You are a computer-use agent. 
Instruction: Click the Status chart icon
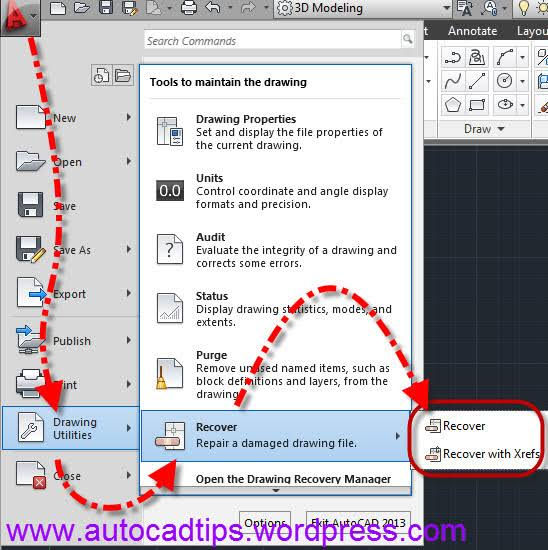coord(170,308)
